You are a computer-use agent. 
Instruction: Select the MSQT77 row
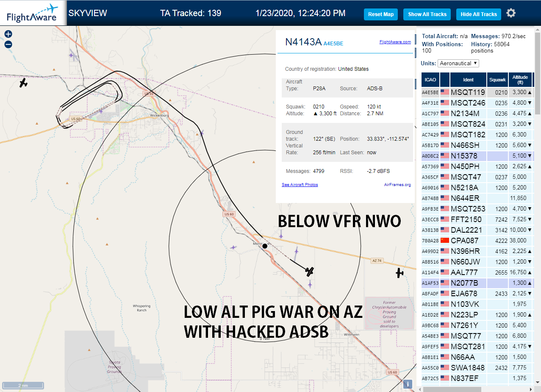477,336
